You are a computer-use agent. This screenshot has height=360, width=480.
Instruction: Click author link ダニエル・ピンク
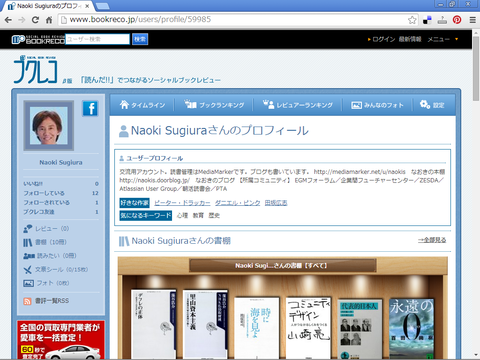(238, 203)
